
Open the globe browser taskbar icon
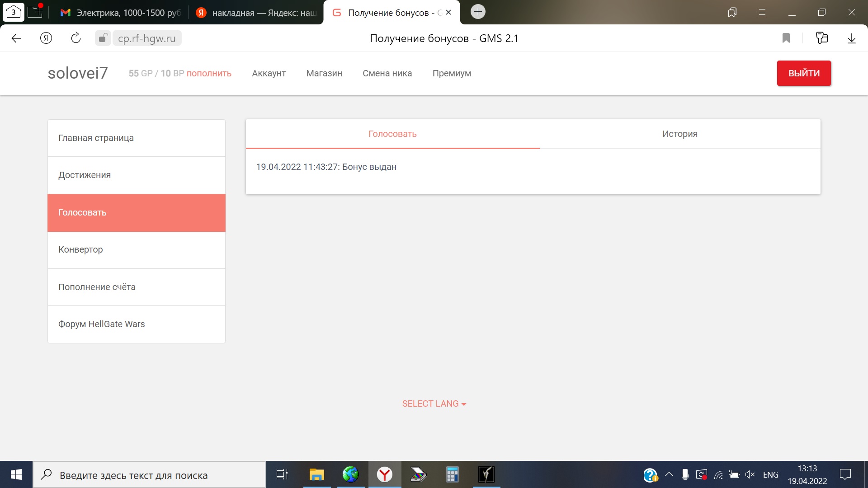click(350, 474)
